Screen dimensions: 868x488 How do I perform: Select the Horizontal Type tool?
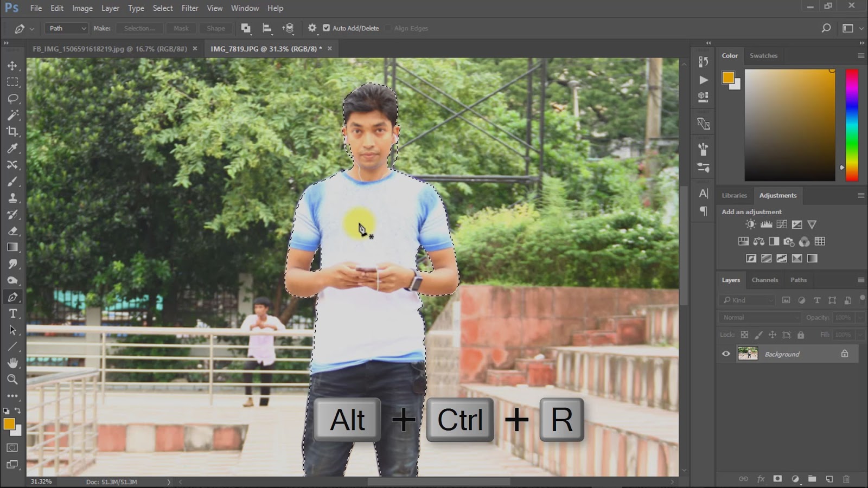13,313
